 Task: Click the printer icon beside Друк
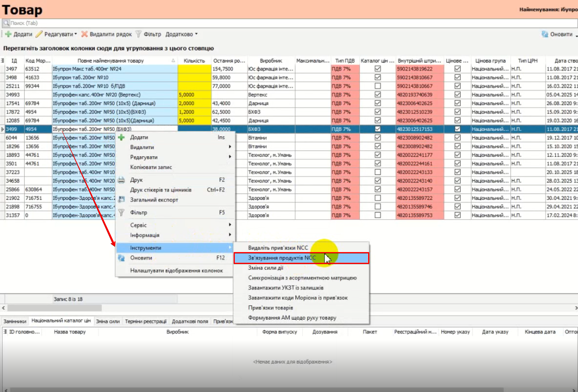pyautogui.click(x=121, y=180)
